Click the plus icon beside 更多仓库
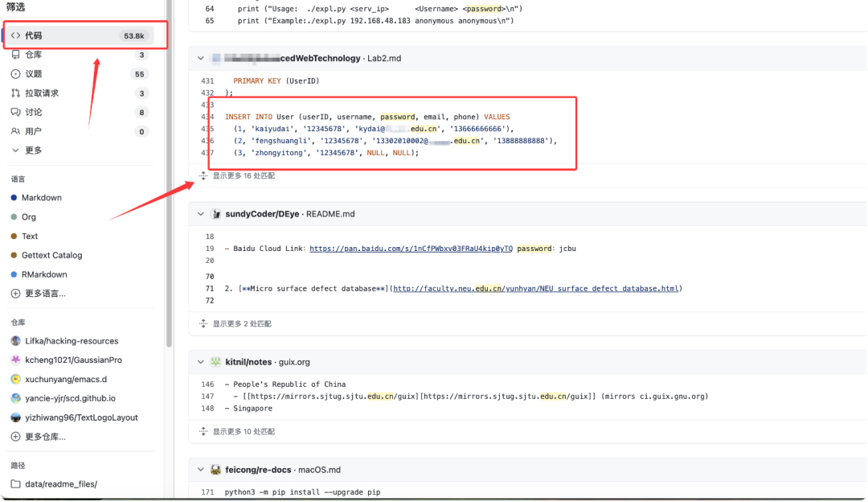The image size is (868, 502). 15,437
